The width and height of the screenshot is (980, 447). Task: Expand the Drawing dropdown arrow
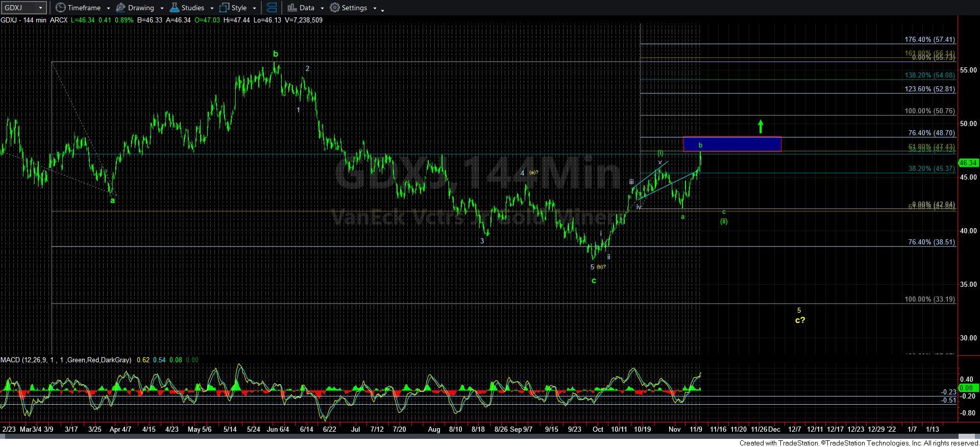pos(162,8)
